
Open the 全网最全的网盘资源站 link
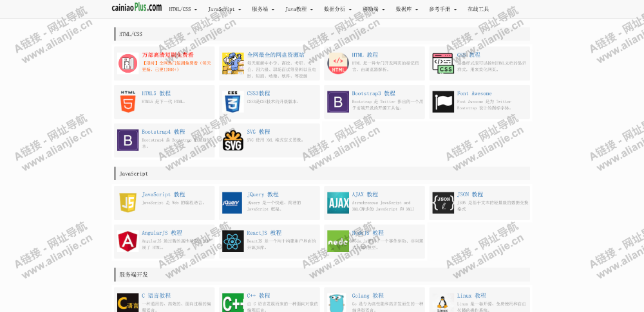(276, 55)
